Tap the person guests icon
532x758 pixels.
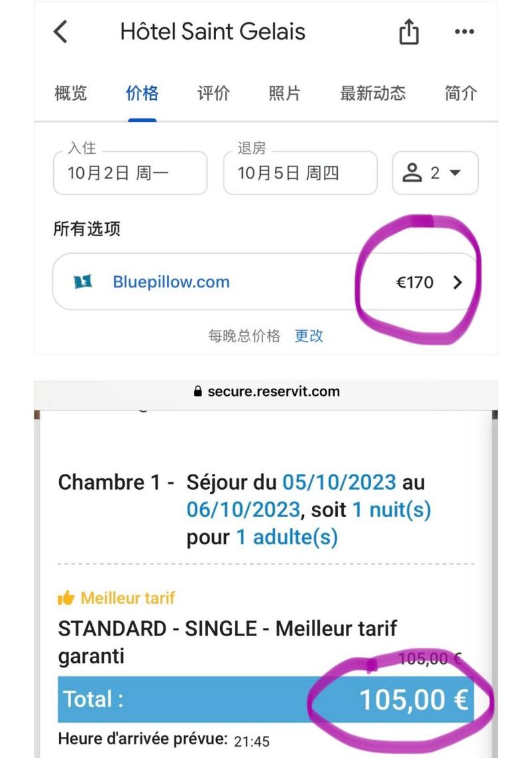click(412, 172)
